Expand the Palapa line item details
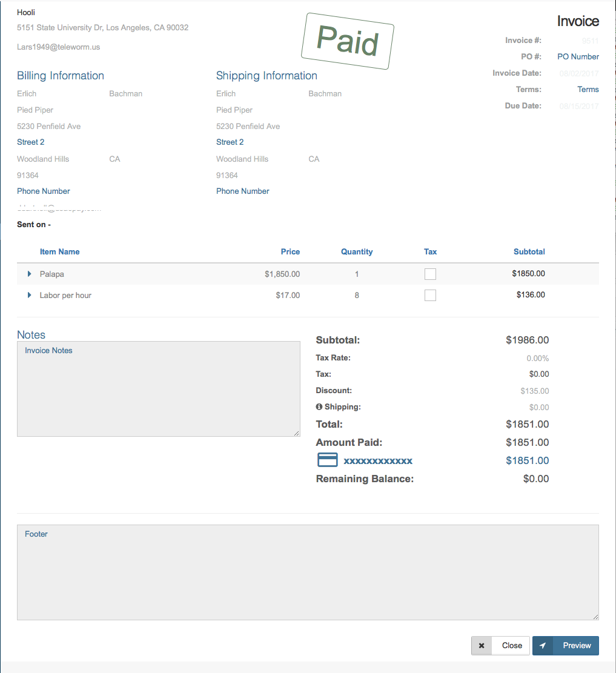 coord(29,274)
